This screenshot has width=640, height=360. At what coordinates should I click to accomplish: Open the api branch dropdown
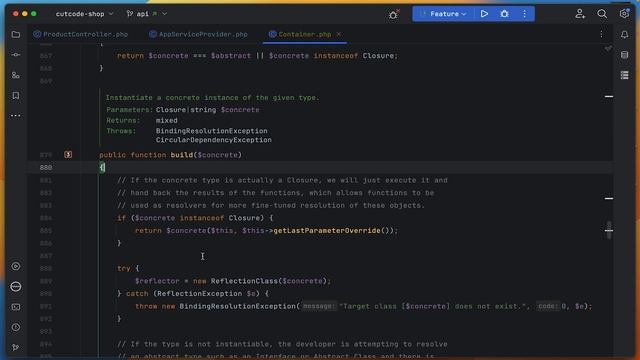tap(147, 14)
